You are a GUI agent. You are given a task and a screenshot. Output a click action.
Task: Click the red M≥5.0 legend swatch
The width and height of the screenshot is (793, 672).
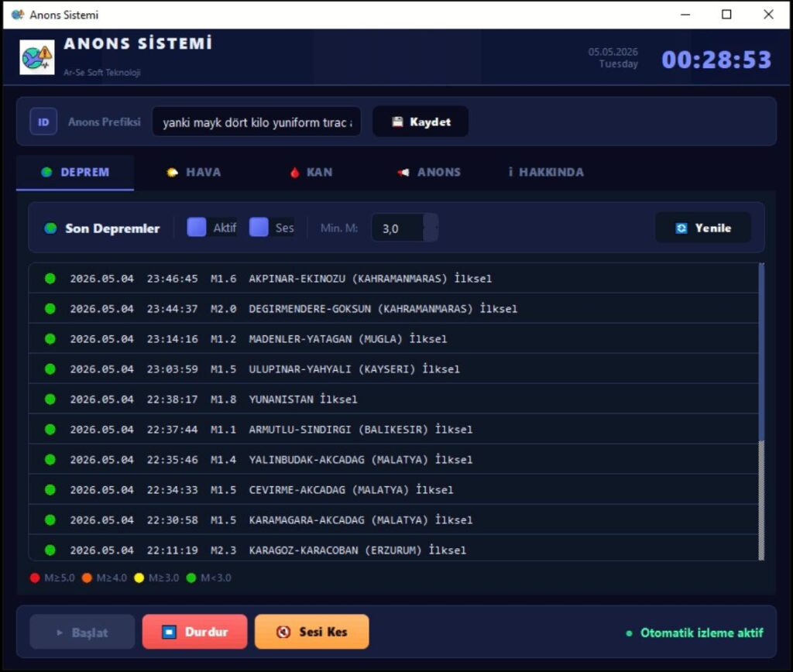[x=35, y=578]
